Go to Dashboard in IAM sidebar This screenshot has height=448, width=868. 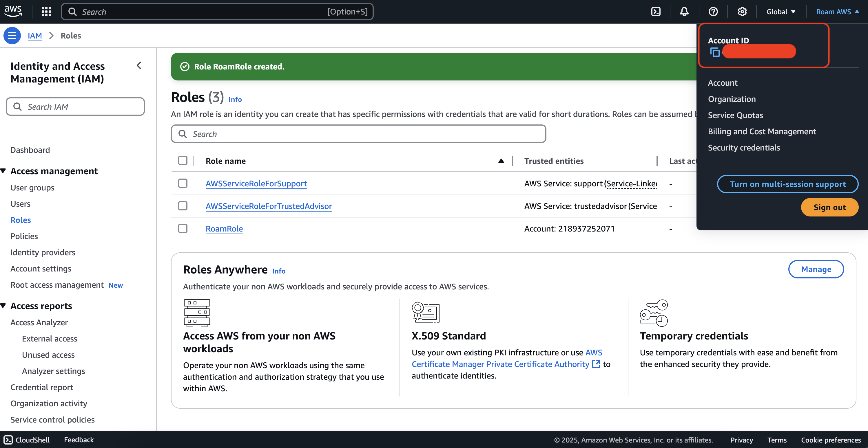[30, 150]
